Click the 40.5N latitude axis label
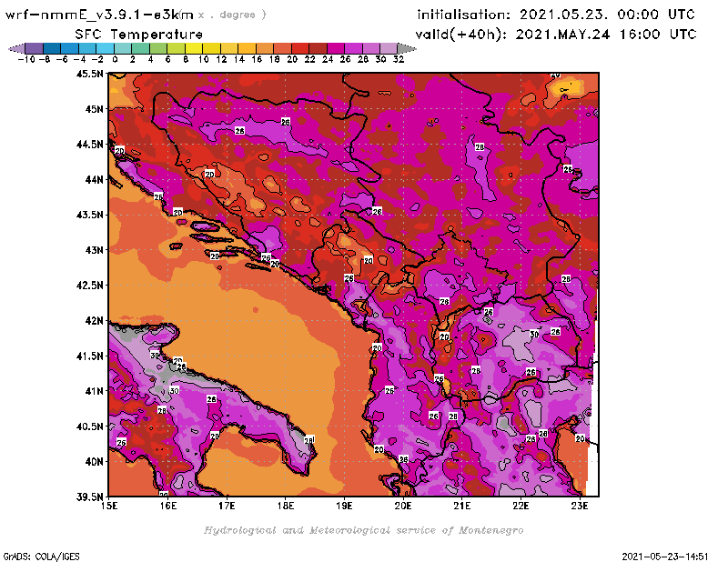 [x=89, y=427]
